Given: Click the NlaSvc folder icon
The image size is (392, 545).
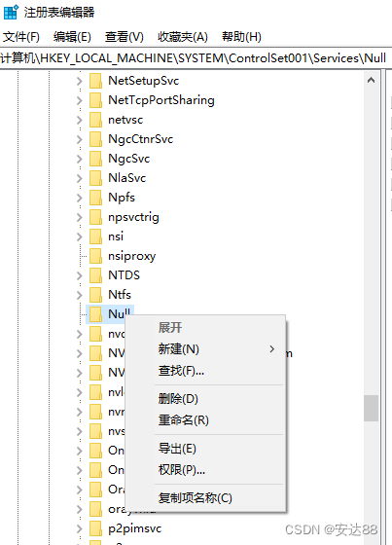Looking at the screenshot, I should point(95,178).
